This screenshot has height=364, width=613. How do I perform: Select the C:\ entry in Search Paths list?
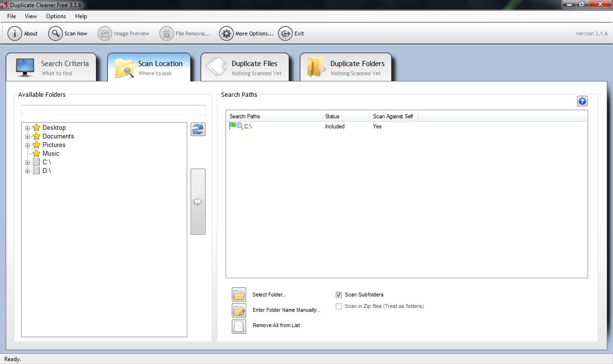click(248, 126)
